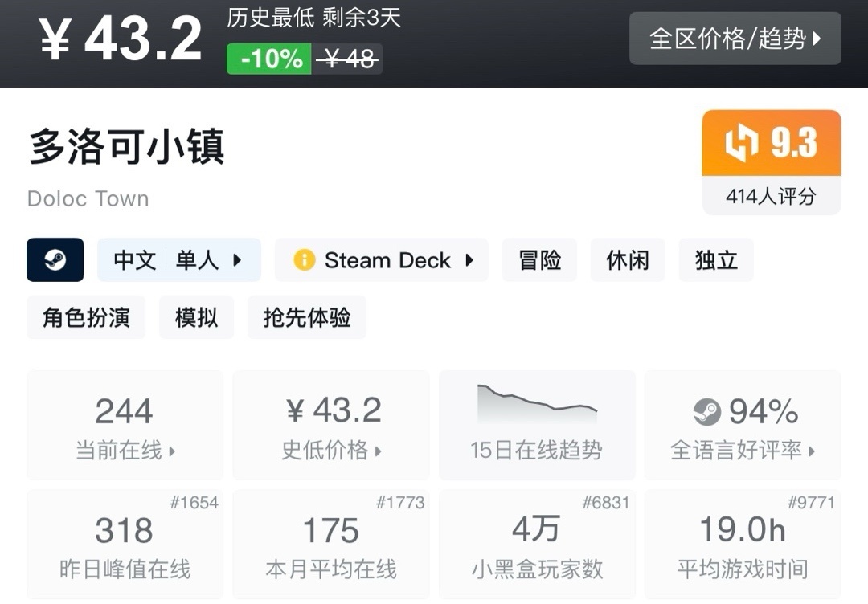
Task: Open the 15日在线趋势 trend chart
Action: click(537, 425)
